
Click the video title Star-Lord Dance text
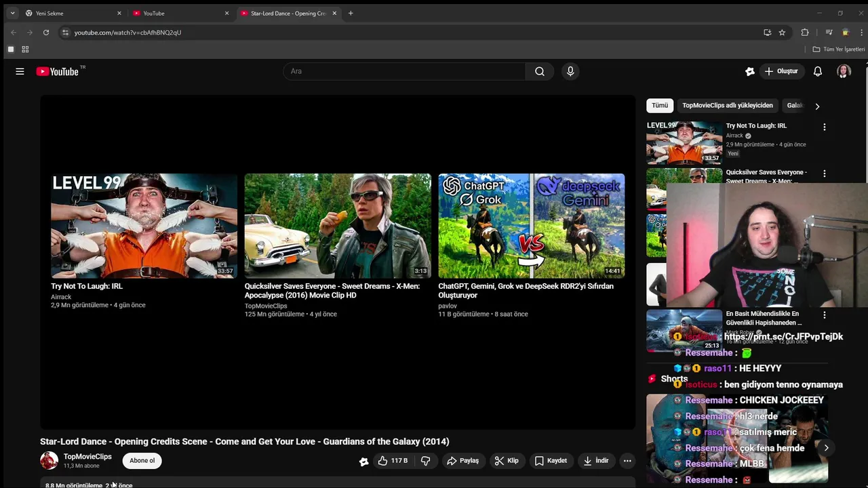(245, 442)
